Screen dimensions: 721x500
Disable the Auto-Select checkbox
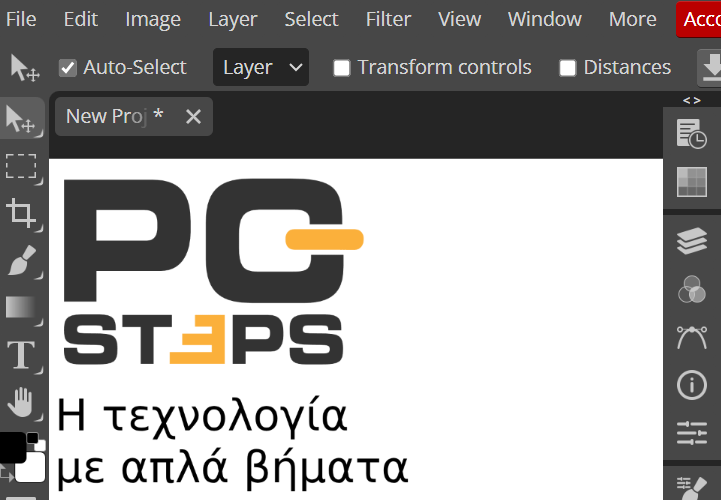[68, 68]
